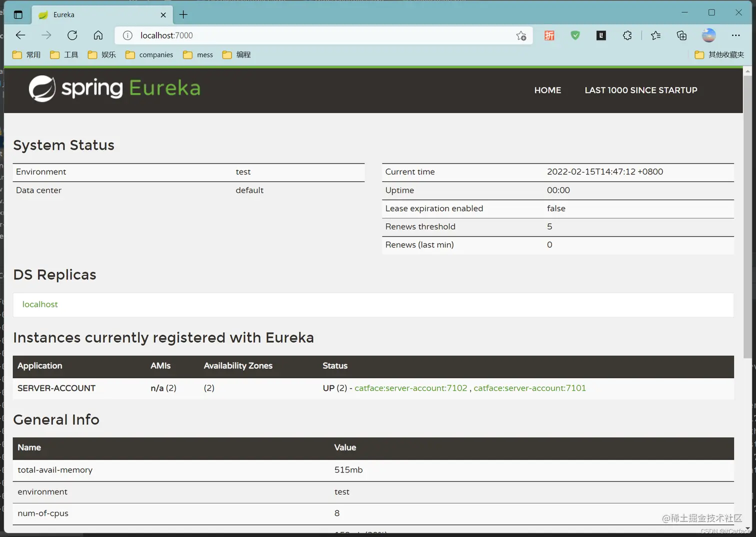Open the Extensions puzzle icon
The height and width of the screenshot is (537, 756).
click(627, 35)
